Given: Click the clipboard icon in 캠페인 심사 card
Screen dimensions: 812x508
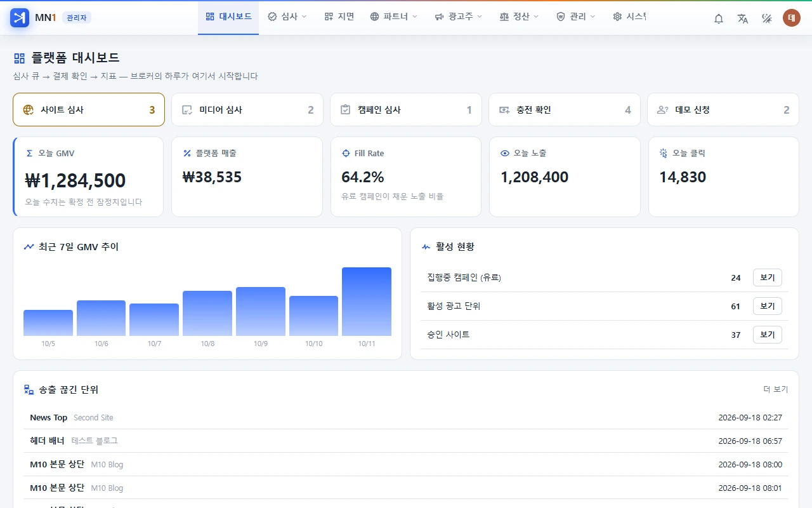Looking at the screenshot, I should [345, 110].
